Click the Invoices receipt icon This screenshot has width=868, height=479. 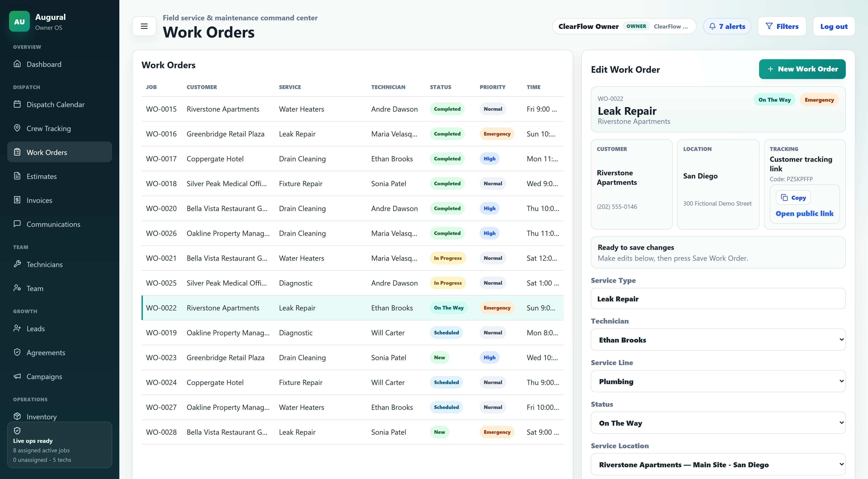coord(17,200)
